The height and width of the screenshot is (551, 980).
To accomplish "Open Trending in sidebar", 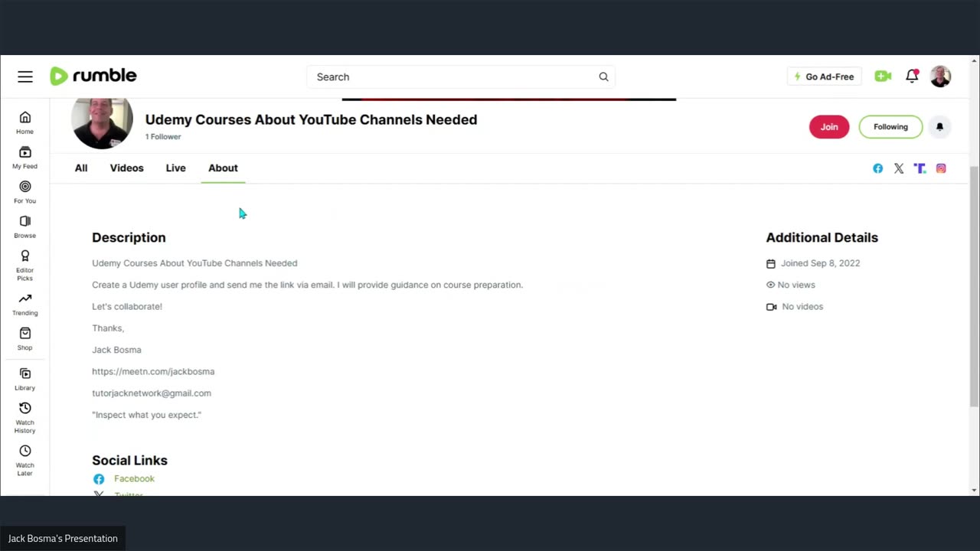I will tap(24, 304).
